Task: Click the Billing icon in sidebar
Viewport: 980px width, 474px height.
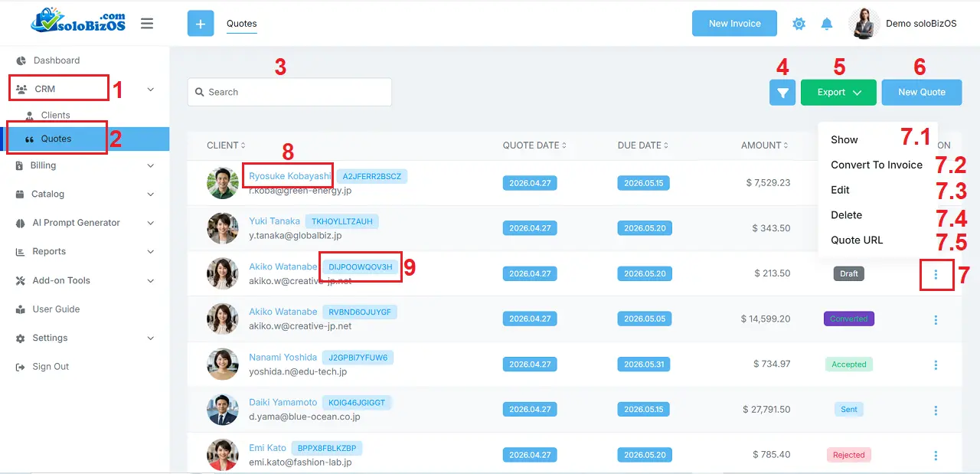Action: pyautogui.click(x=19, y=165)
